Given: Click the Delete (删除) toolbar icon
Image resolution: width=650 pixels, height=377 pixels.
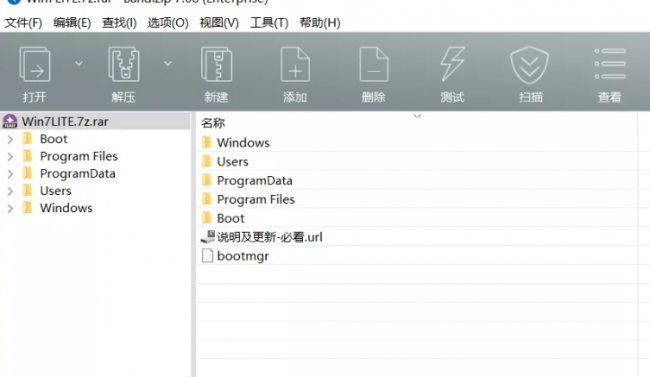Looking at the screenshot, I should [374, 64].
